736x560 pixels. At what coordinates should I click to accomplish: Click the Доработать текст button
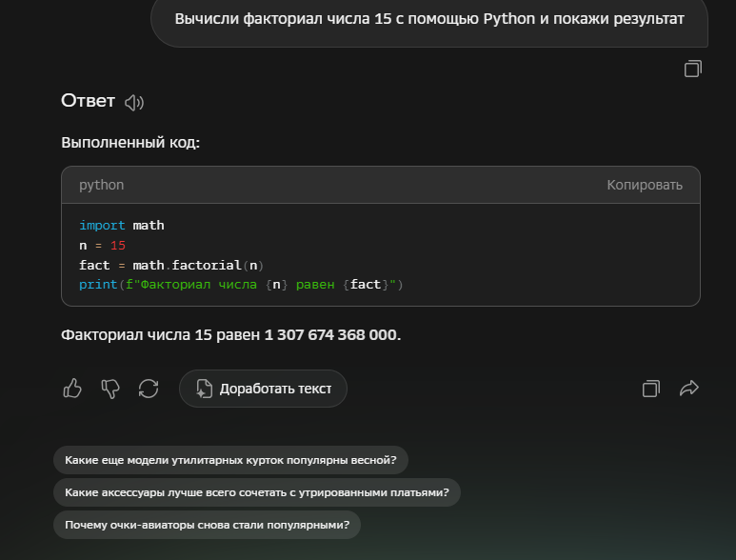(264, 389)
